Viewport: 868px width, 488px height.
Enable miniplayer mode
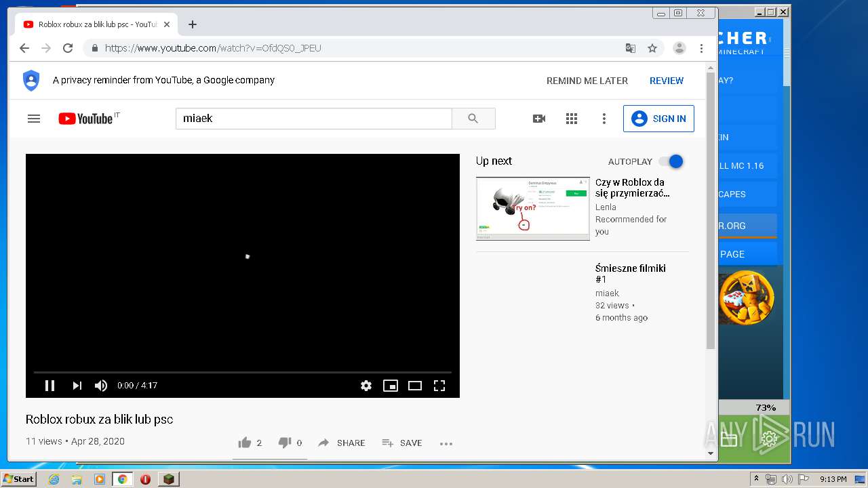pos(391,386)
